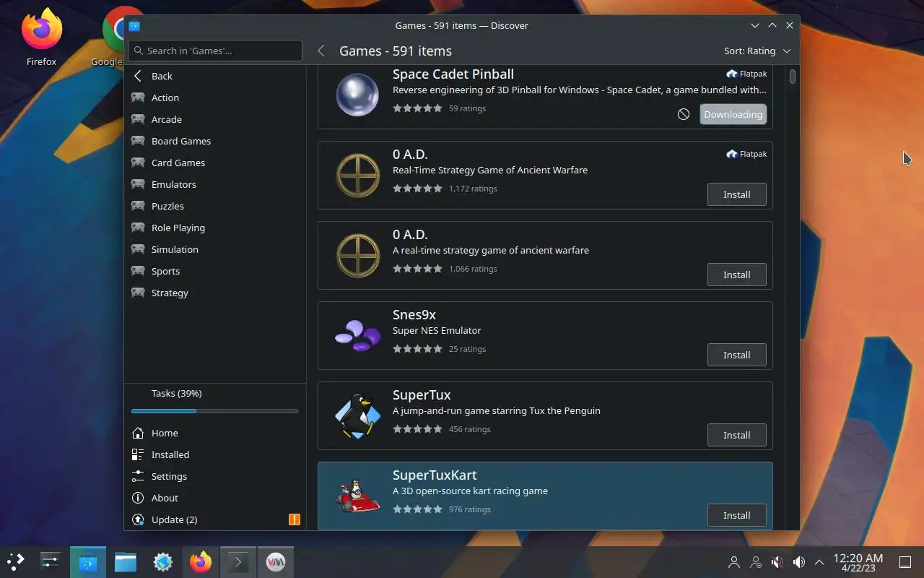The width and height of the screenshot is (924, 578).
Task: Go Back in the category sidebar
Action: click(x=215, y=76)
